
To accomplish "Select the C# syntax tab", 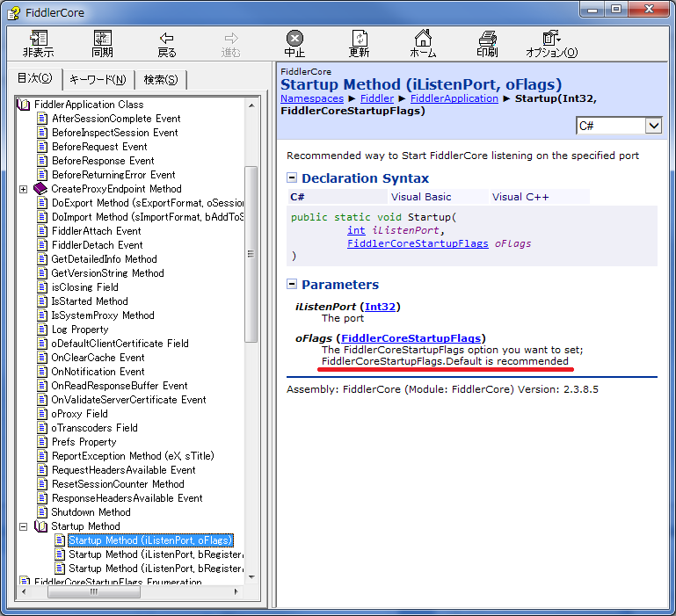I will click(x=338, y=197).
